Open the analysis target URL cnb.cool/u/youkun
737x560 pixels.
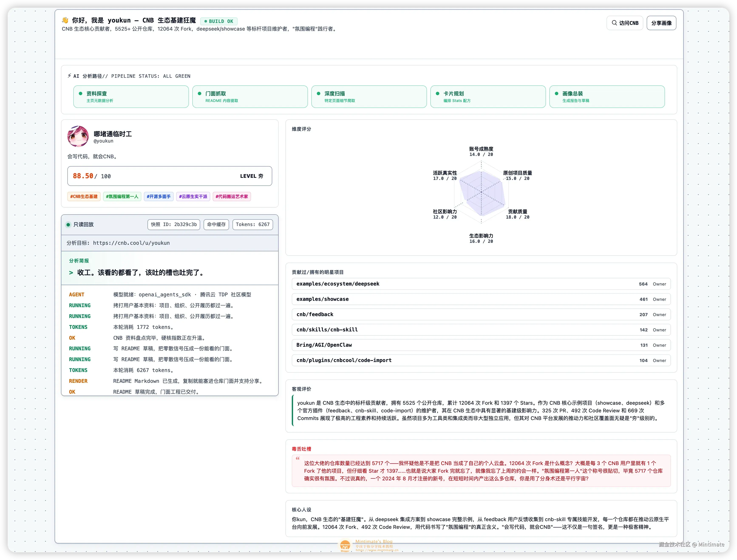(131, 243)
